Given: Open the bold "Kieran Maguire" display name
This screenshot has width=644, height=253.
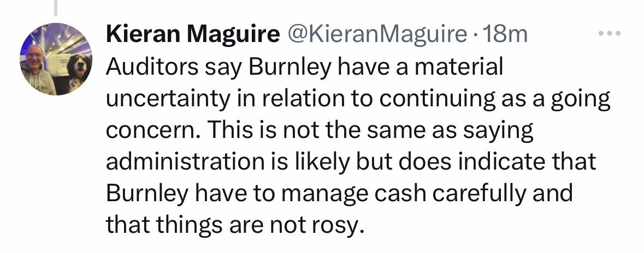Looking at the screenshot, I should tap(191, 35).
